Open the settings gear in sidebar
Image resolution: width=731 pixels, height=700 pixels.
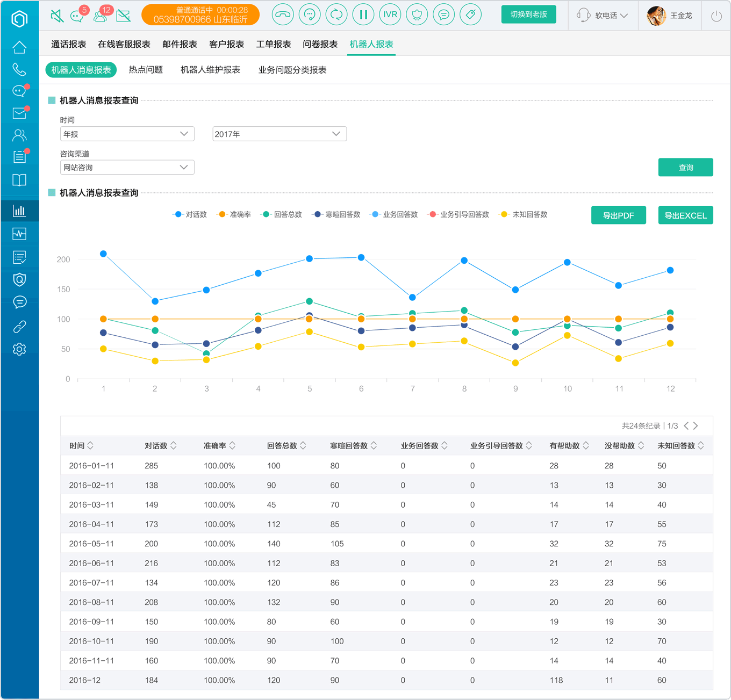(19, 349)
